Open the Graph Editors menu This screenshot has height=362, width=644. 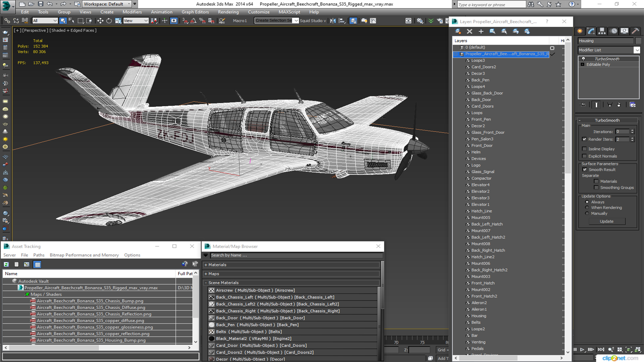[x=195, y=12]
